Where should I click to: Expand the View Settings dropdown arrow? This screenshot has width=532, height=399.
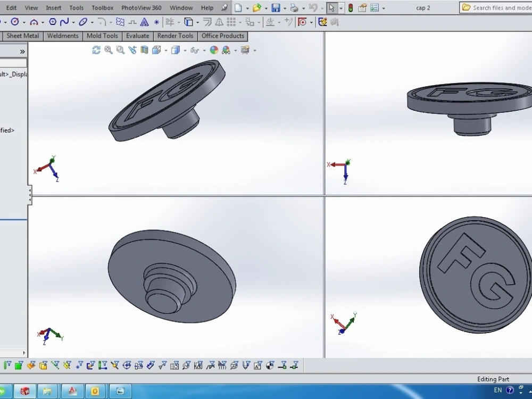(254, 51)
